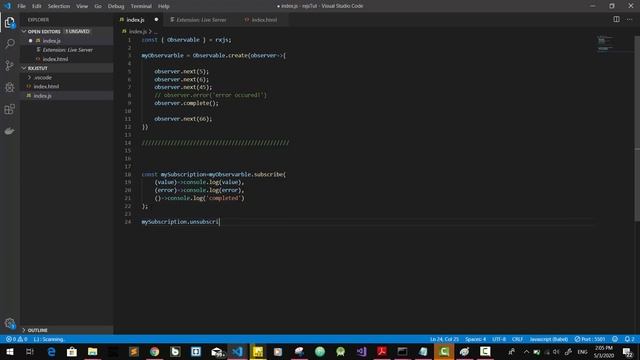The height and width of the screenshot is (360, 640).
Task: Open the Debug view in activity bar
Action: click(9, 87)
